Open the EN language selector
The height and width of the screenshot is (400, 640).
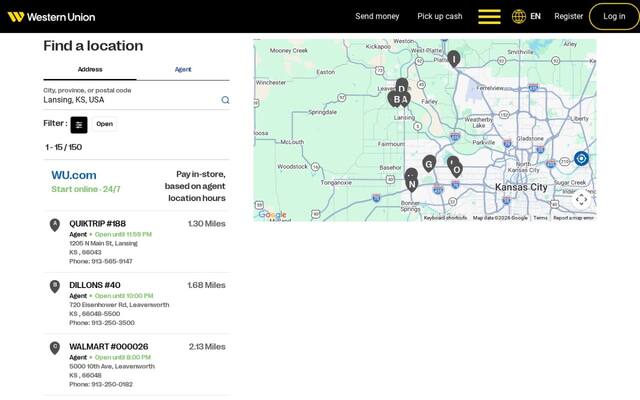(535, 16)
